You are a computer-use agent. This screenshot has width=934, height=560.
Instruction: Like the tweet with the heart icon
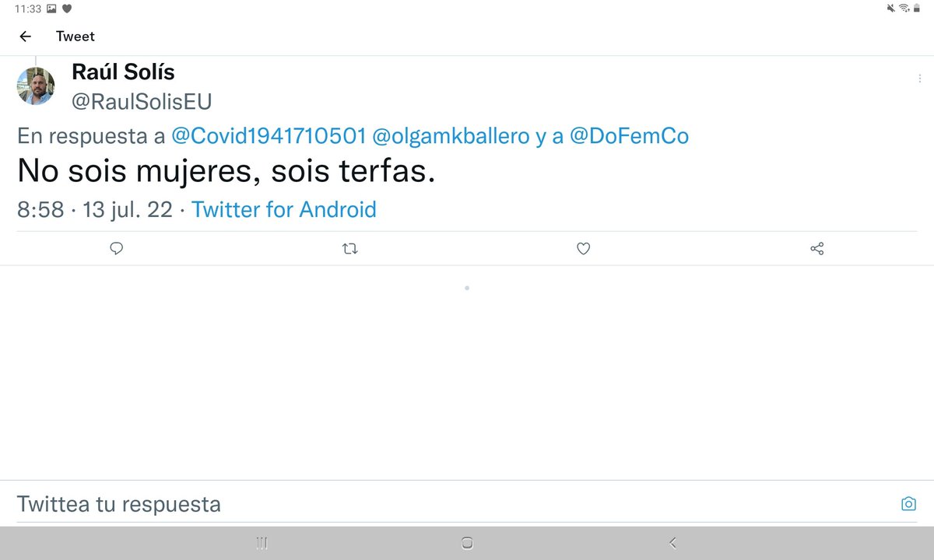click(x=584, y=249)
